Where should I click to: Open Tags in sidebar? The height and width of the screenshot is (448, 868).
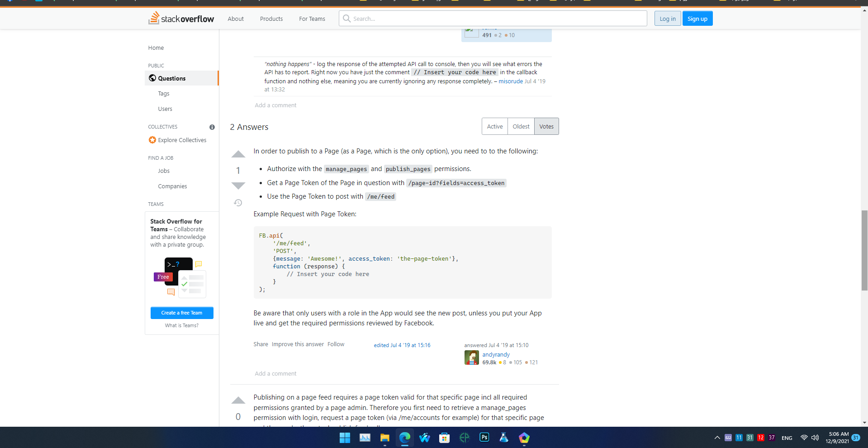click(x=164, y=94)
